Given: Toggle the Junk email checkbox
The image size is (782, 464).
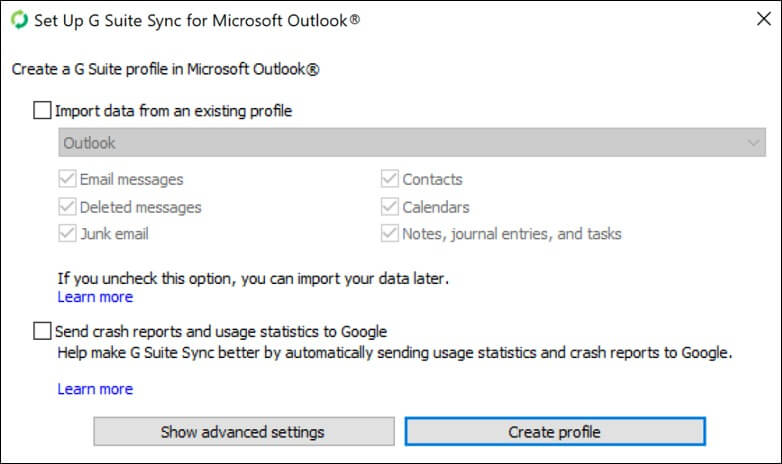Looking at the screenshot, I should [x=67, y=233].
